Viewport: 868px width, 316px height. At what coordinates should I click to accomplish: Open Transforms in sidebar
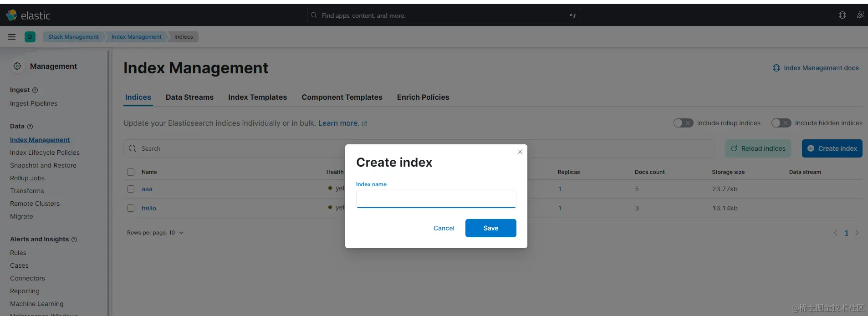tap(27, 191)
